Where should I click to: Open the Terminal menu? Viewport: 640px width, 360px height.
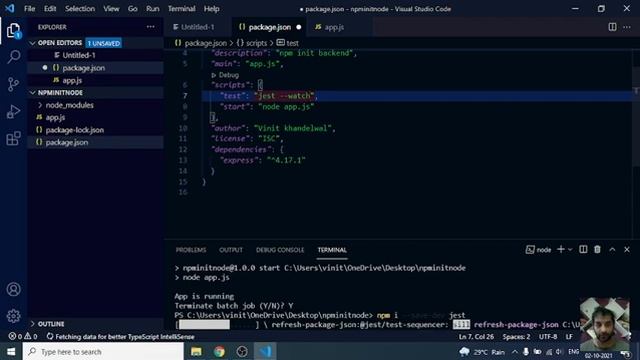point(182,9)
